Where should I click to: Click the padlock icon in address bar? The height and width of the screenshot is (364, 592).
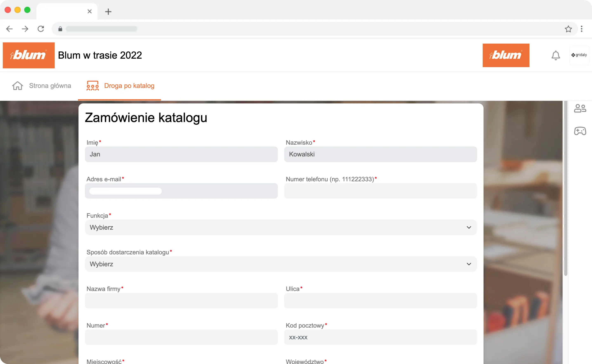point(60,29)
